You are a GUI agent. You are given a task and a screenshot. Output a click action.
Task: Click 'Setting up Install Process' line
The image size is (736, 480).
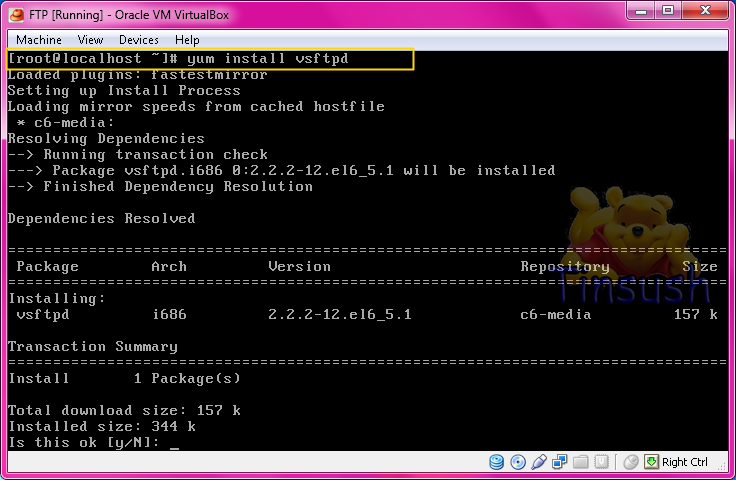[x=124, y=91]
